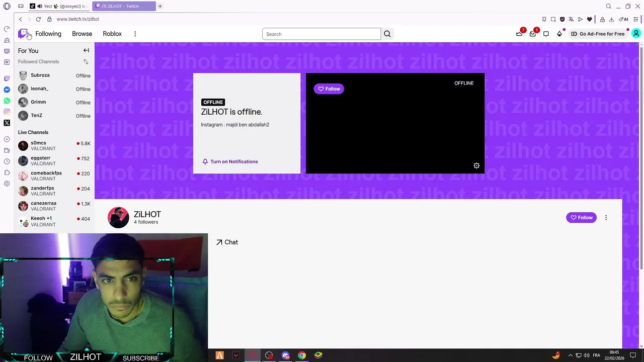Click the Twitch home logo

coord(23,34)
